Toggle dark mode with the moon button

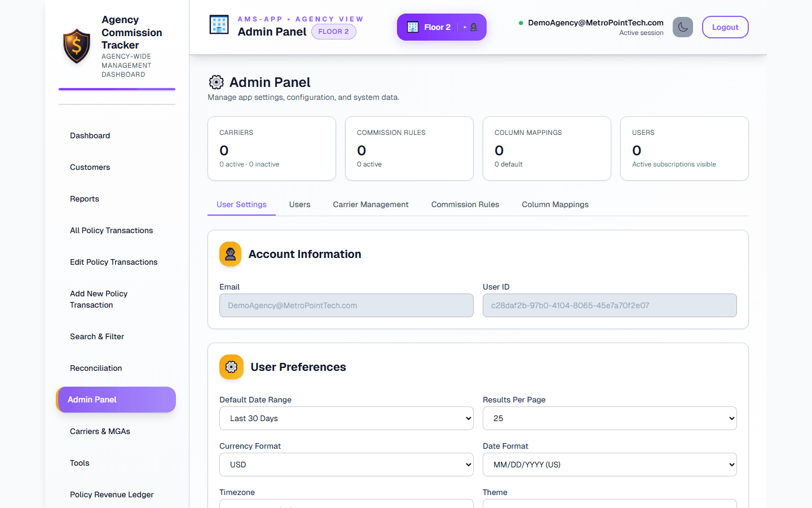click(683, 27)
